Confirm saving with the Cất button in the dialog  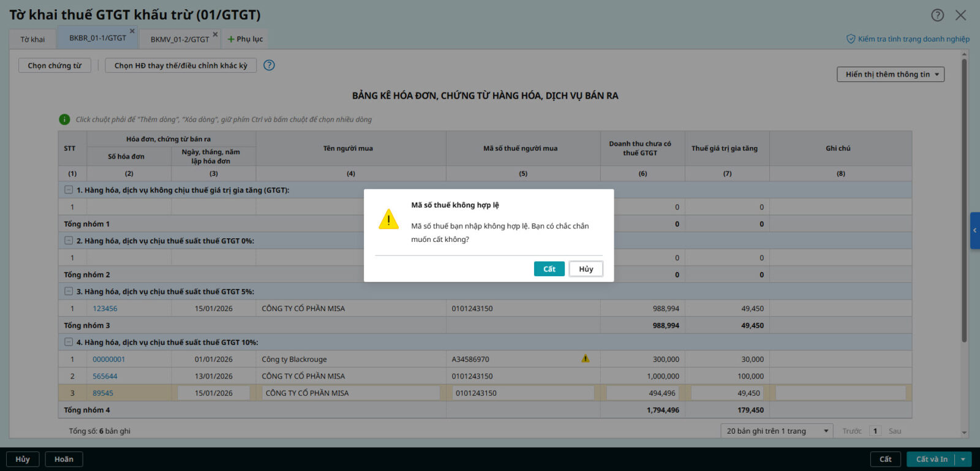(549, 269)
